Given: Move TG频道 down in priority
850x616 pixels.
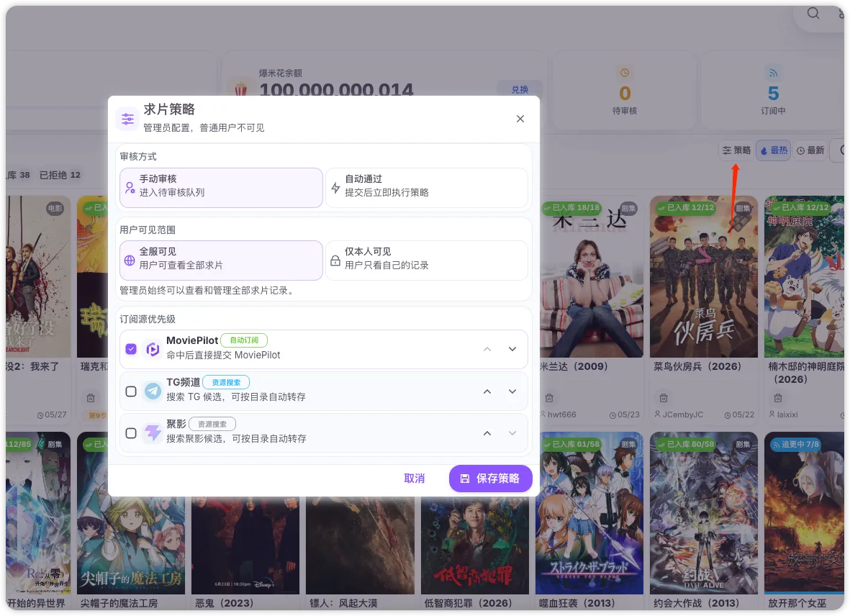Looking at the screenshot, I should point(512,391).
